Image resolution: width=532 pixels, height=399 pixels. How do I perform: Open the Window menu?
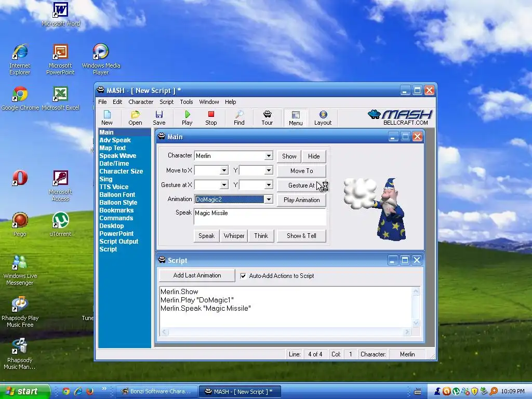click(x=209, y=102)
